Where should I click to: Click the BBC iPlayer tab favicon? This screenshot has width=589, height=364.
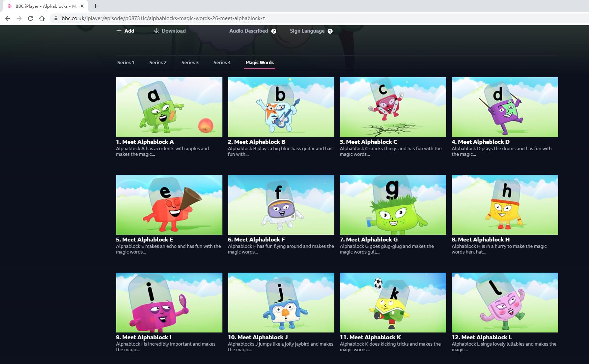(10, 6)
